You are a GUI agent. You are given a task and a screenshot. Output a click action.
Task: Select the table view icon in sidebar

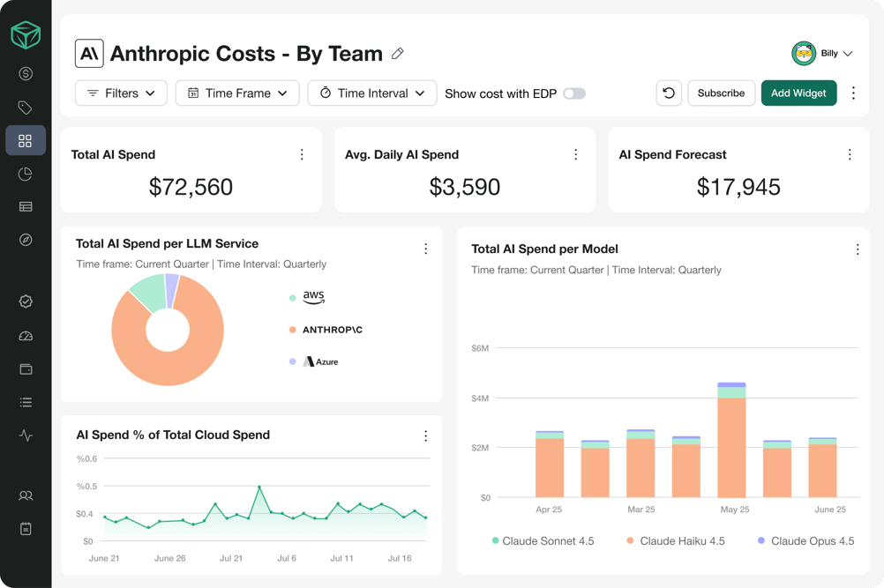click(x=26, y=207)
